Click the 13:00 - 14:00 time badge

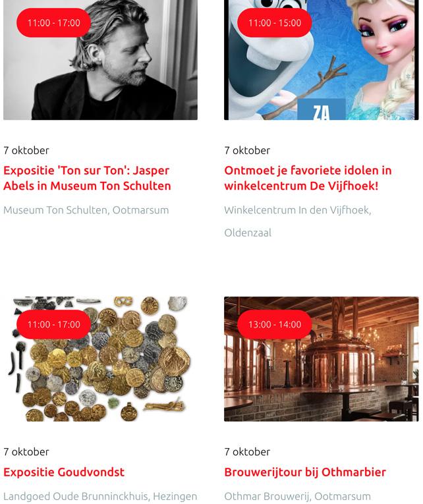pos(275,324)
